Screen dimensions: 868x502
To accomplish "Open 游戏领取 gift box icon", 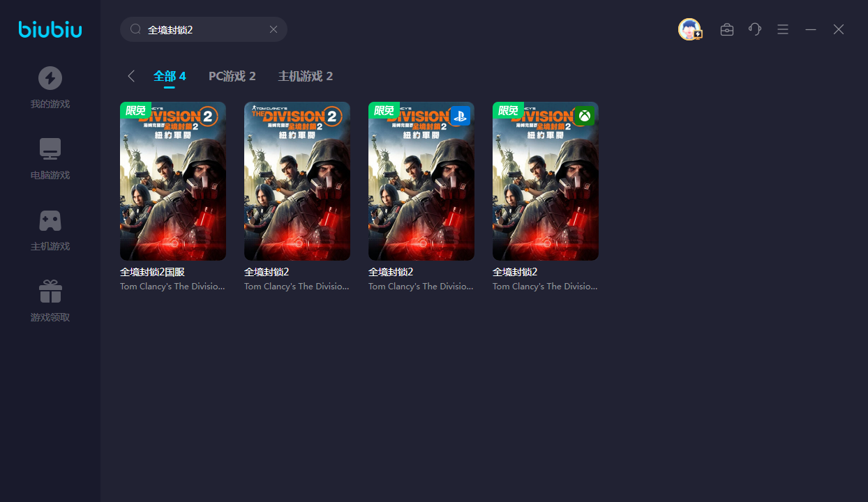I will click(50, 291).
